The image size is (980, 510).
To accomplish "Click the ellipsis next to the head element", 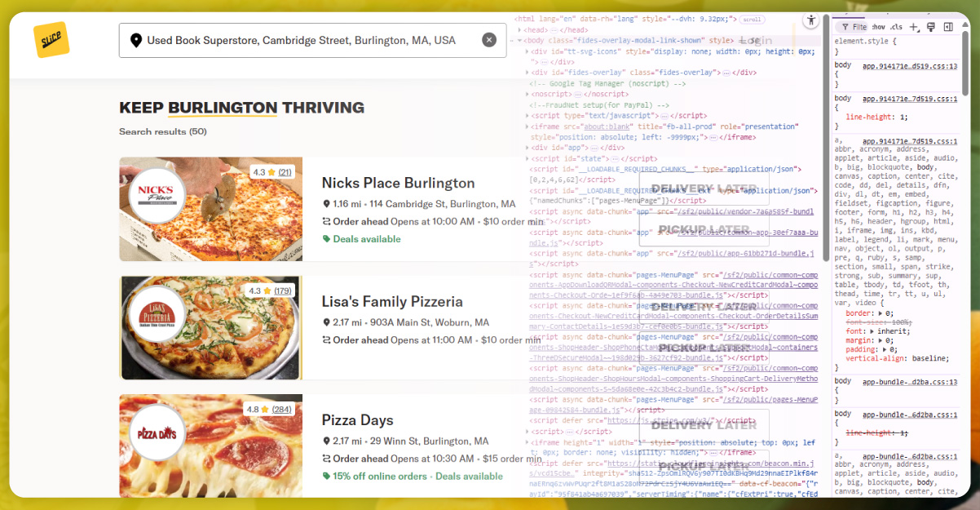I will click(554, 30).
